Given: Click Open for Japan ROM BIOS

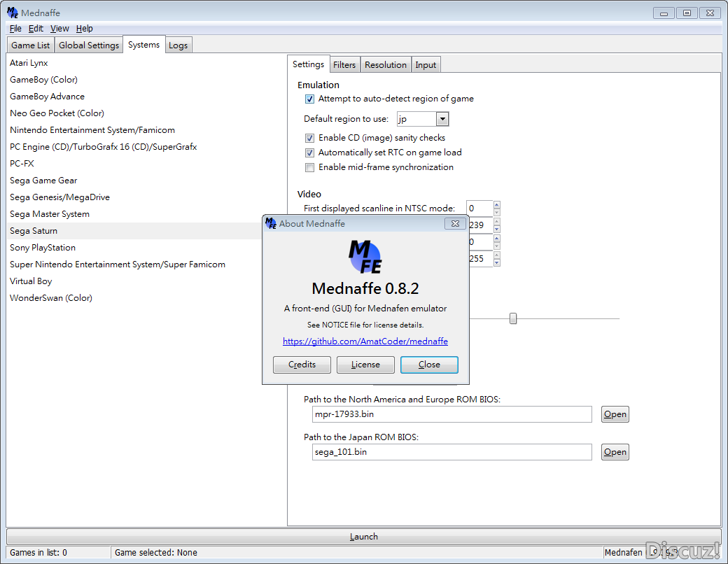Looking at the screenshot, I should [x=615, y=452].
